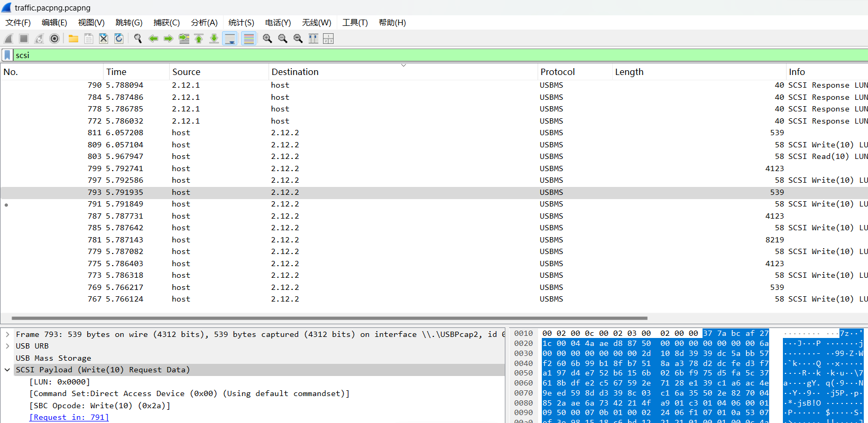Click hex offset row 0040
Image resolution: width=868 pixels, height=423 pixels.
[523, 363]
